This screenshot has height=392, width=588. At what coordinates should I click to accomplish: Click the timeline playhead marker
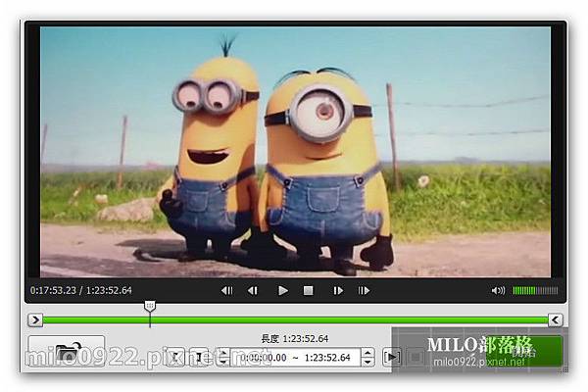coord(150,306)
